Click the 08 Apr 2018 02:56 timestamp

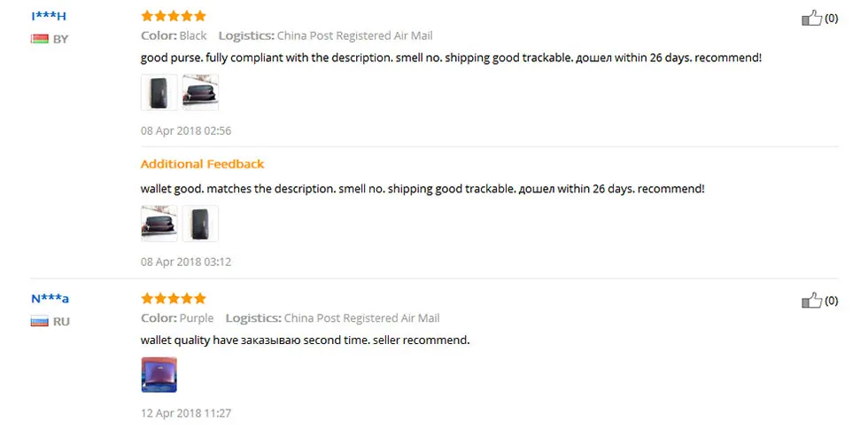pyautogui.click(x=186, y=131)
